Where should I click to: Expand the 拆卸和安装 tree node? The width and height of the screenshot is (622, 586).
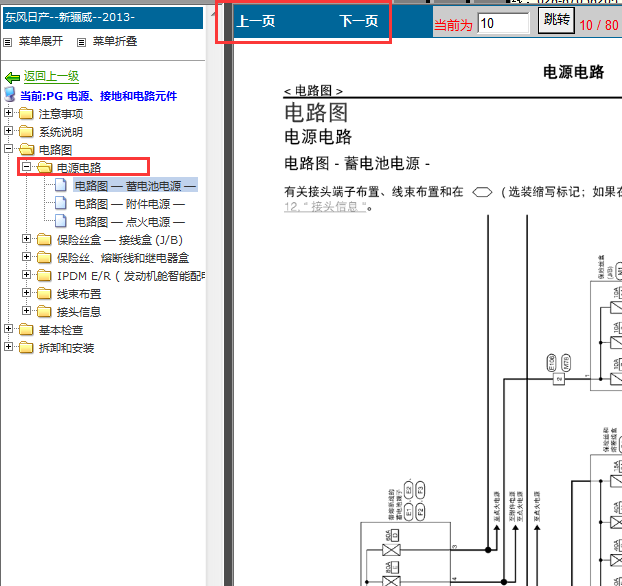click(x=8, y=346)
